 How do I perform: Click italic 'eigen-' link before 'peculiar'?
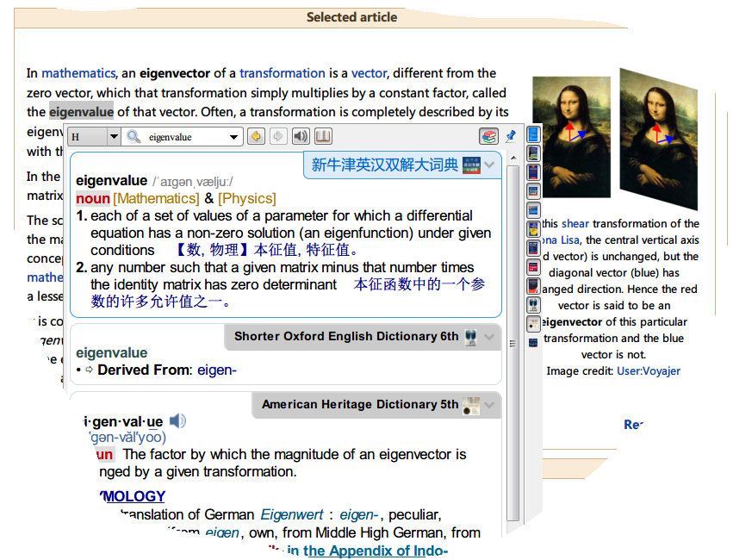[359, 514]
